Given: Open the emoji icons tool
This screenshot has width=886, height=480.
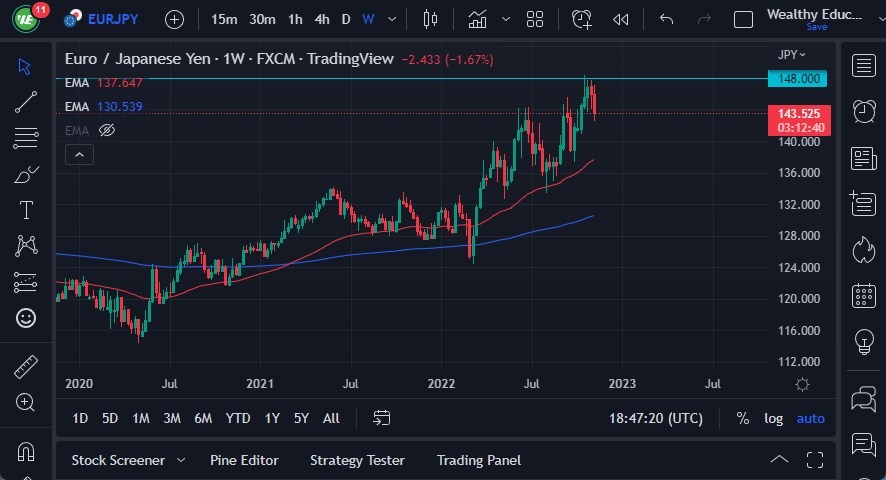Looking at the screenshot, I should pyautogui.click(x=26, y=318).
